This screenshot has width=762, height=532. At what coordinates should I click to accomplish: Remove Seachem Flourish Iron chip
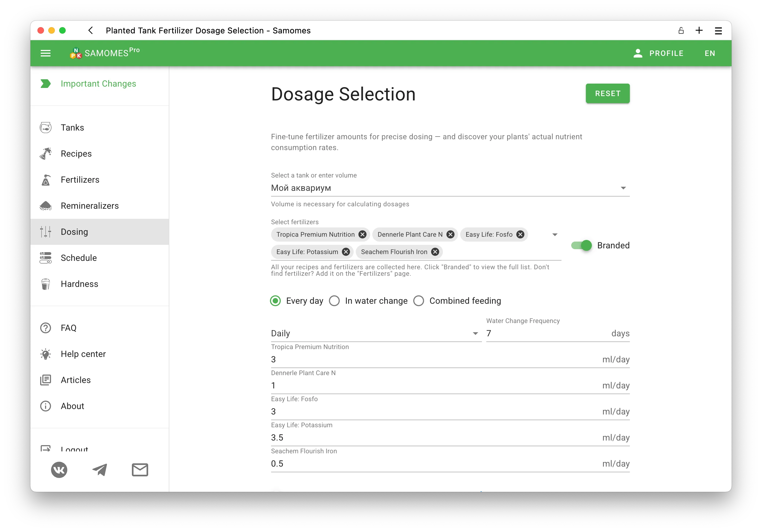point(435,252)
